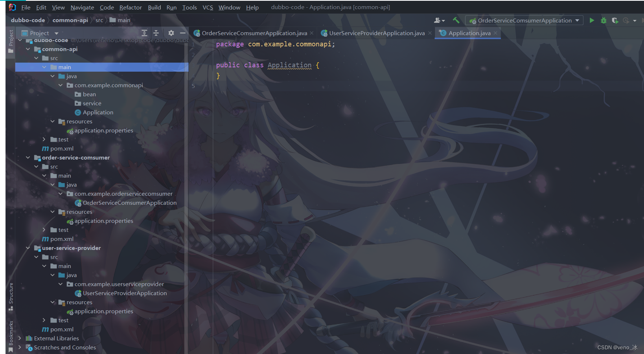
Task: Click the Build project hammer icon
Action: (x=456, y=20)
